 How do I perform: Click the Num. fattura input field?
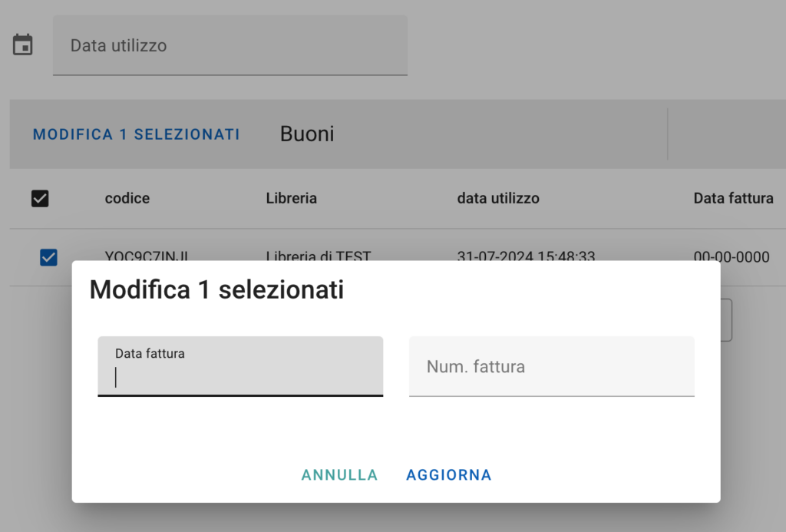tap(551, 367)
